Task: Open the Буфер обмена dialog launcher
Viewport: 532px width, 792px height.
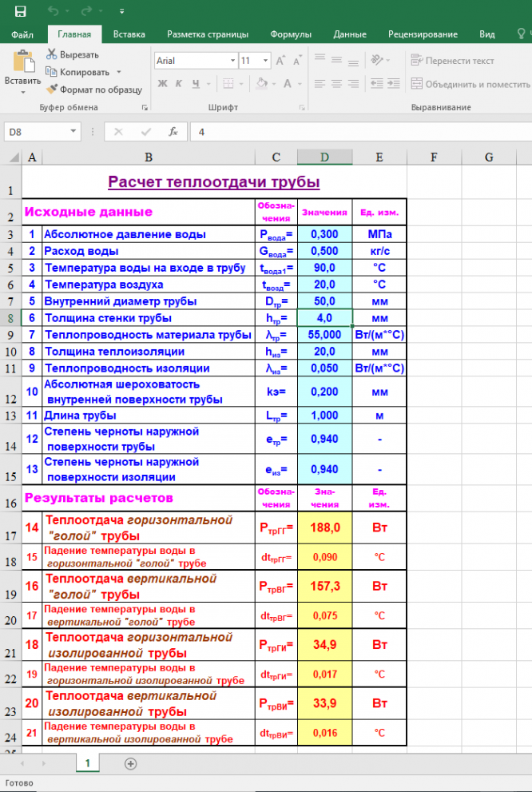Action: coord(145,108)
